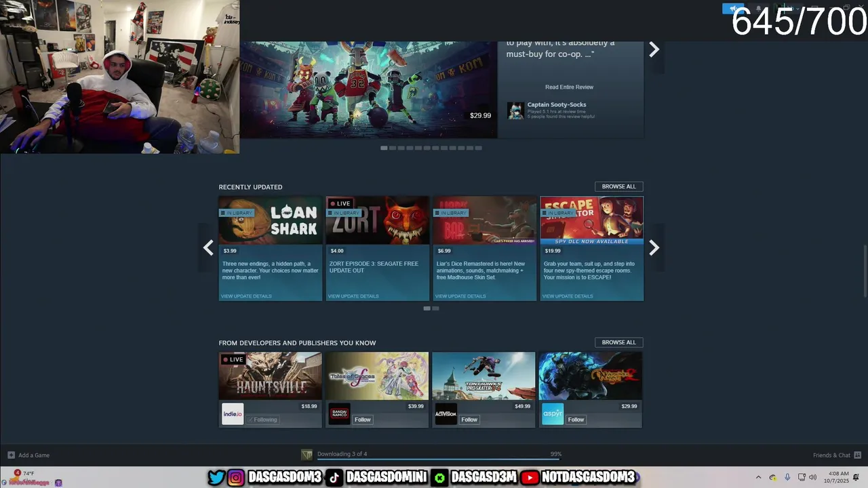Open the Bandai Namco publisher logo
Screen dimensions: 868x488
pyautogui.click(x=340, y=414)
